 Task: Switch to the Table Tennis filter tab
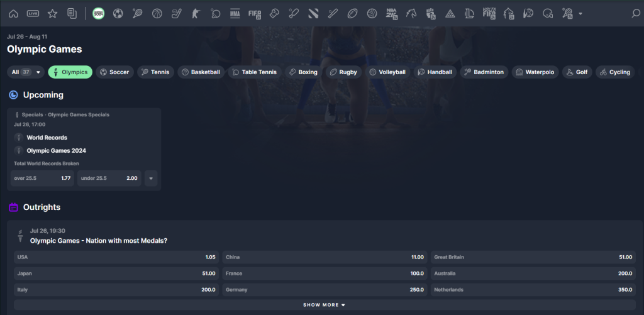(255, 72)
